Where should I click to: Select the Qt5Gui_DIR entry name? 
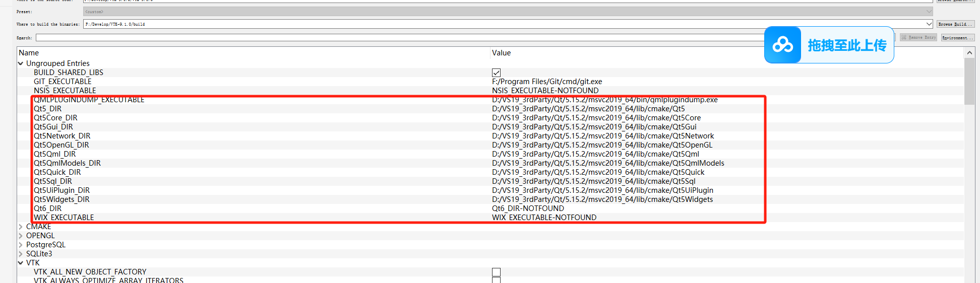pyautogui.click(x=53, y=127)
